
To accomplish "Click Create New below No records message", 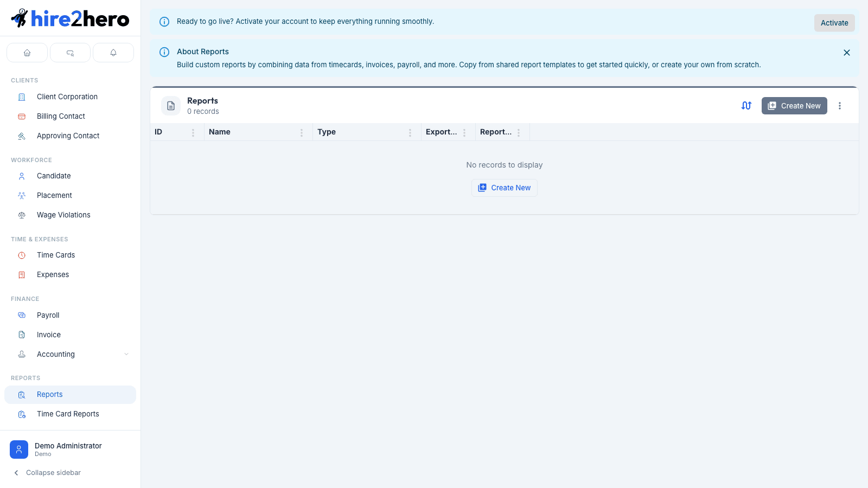I will pyautogui.click(x=505, y=188).
